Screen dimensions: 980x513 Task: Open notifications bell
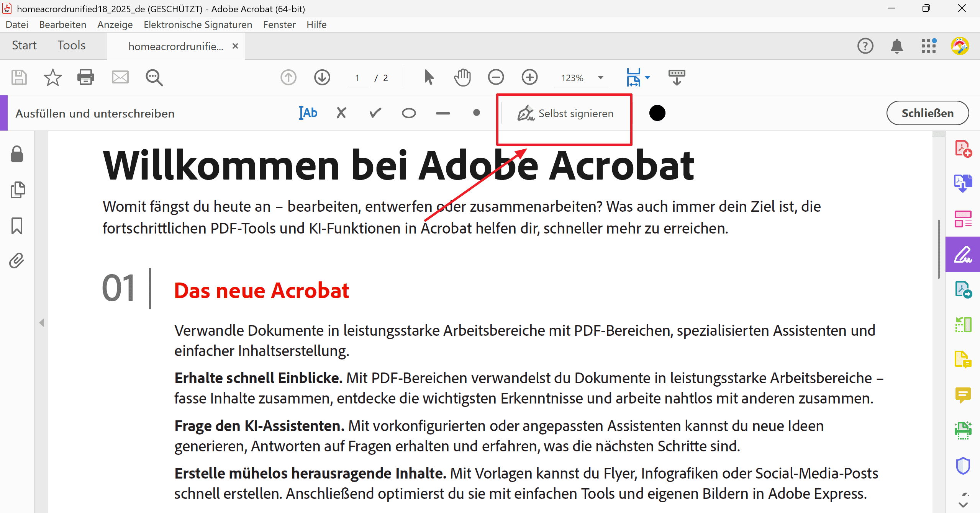coord(896,46)
